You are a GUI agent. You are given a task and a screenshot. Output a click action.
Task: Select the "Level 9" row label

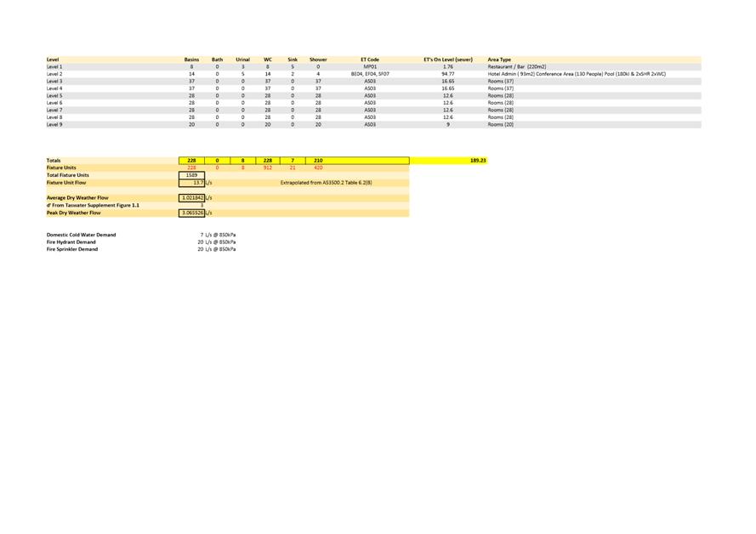(54, 125)
